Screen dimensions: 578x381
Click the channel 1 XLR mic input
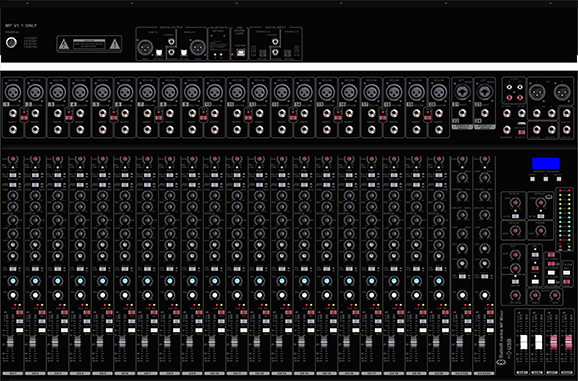[13, 92]
